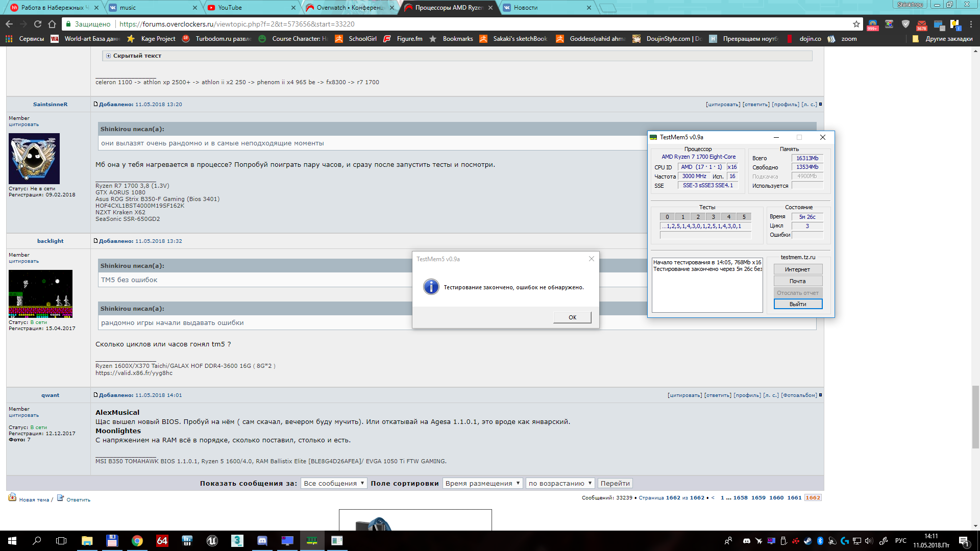Click 'Интернет' button in TestMem5
This screenshot has height=551, width=980.
click(798, 269)
